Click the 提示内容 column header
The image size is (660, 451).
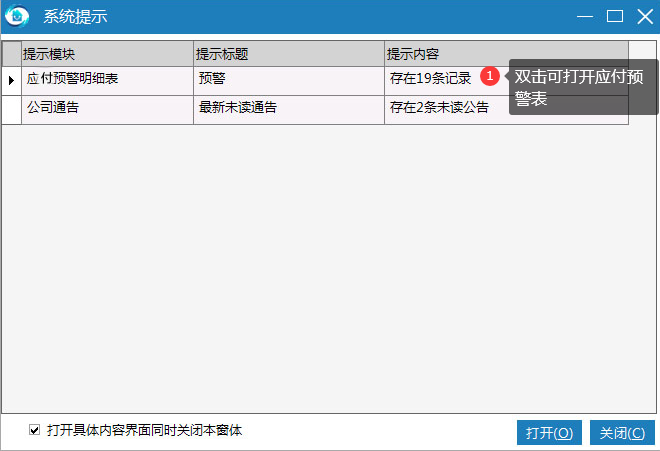point(506,54)
